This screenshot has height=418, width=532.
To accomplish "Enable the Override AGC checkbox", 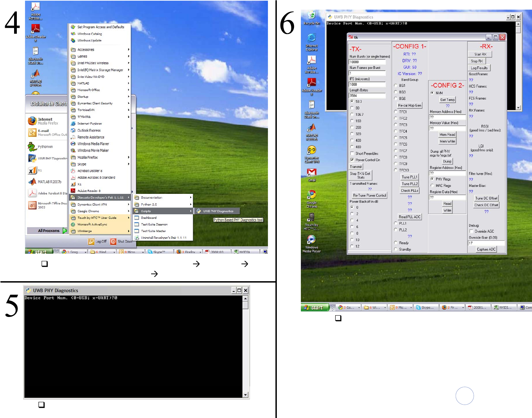I will 471,231.
